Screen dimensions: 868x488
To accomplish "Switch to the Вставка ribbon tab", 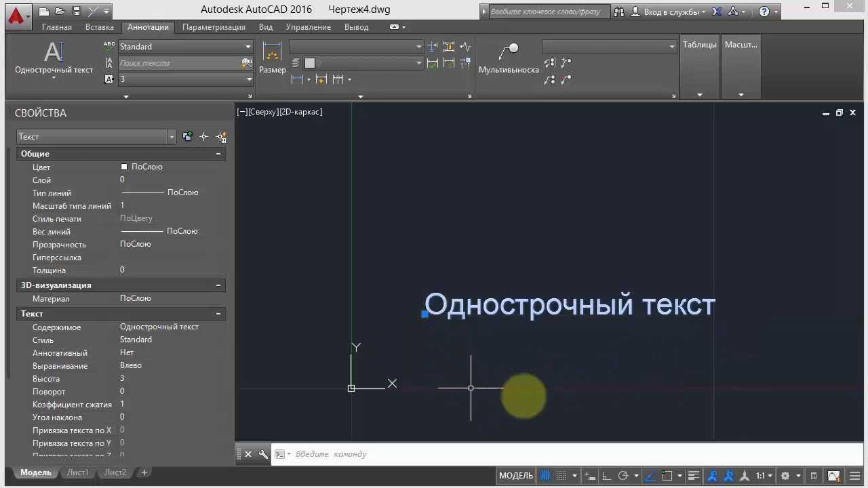I will click(x=100, y=27).
